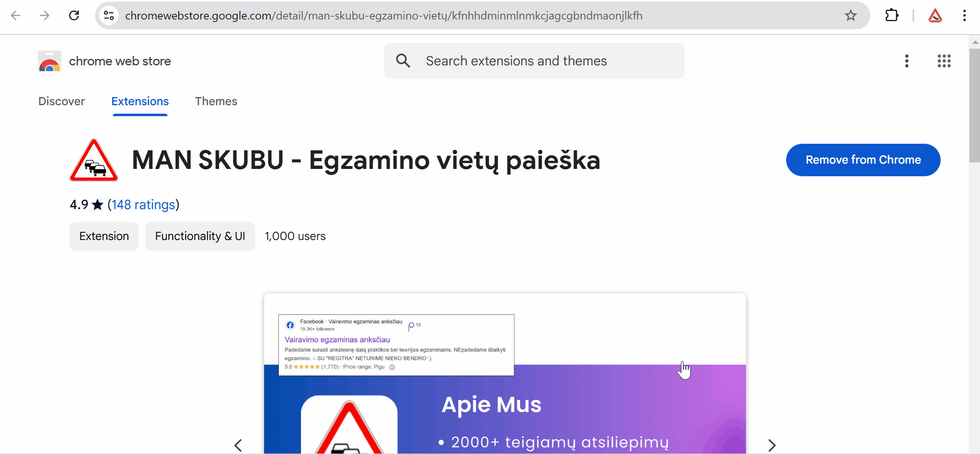Screen dimensions: 980x454
Task: Open the 148 ratings link
Action: point(143,205)
